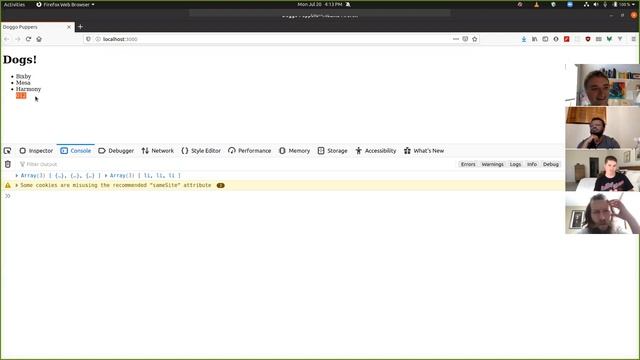Click the red extension icon in toolbar
Image resolution: width=640 pixels, height=360 pixels.
coord(567,39)
